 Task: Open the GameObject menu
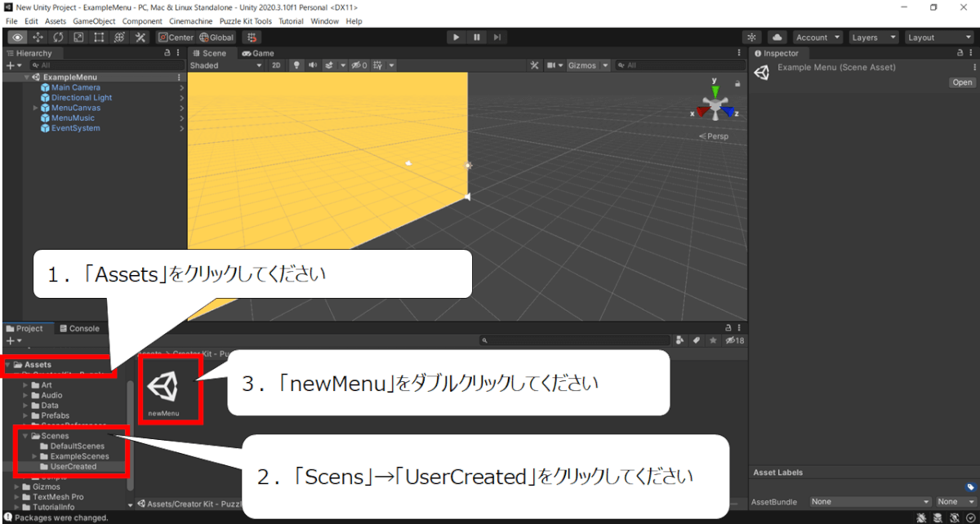[x=94, y=21]
